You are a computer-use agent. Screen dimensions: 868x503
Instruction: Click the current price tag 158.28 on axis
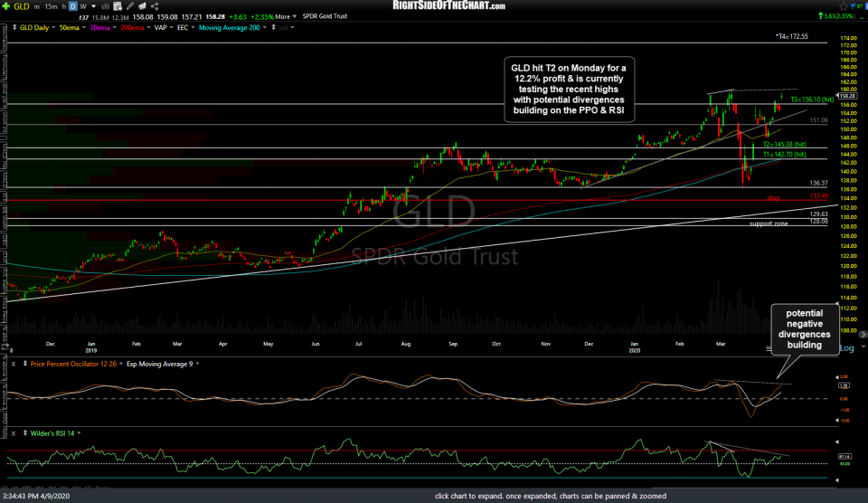847,96
